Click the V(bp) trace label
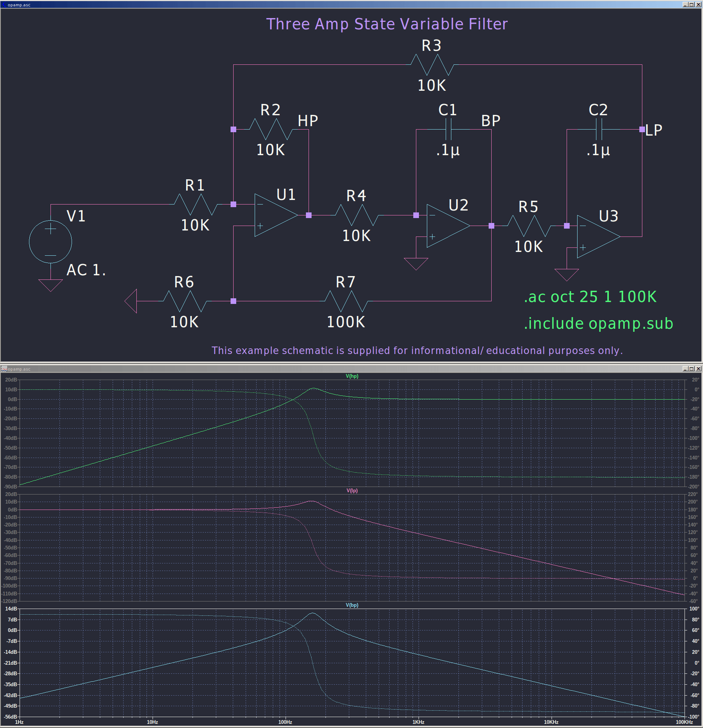The width and height of the screenshot is (703, 728). point(352,605)
